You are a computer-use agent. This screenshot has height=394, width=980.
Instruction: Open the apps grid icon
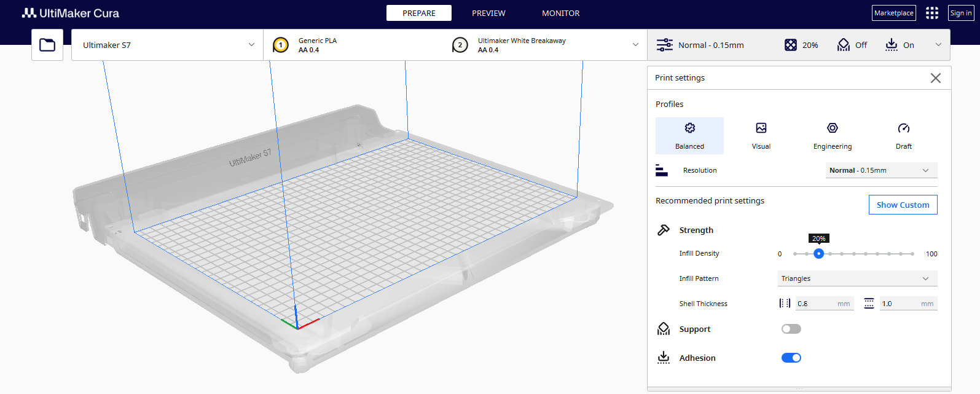coord(932,13)
